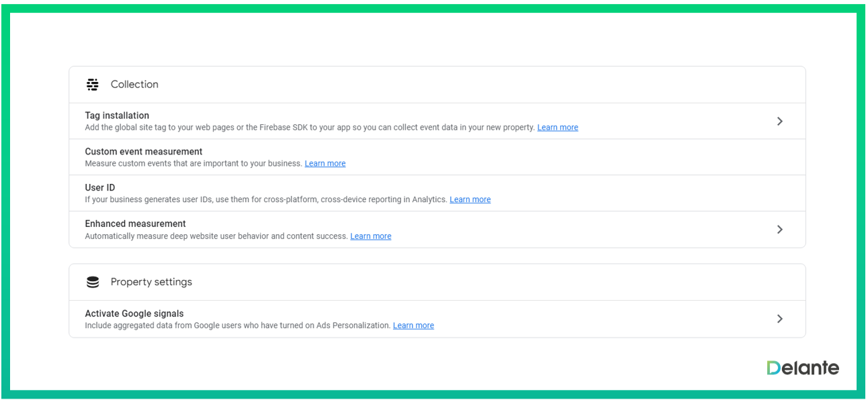Expand the Enhanced measurement row chevron
Screen dimensions: 868x400
[780, 230]
